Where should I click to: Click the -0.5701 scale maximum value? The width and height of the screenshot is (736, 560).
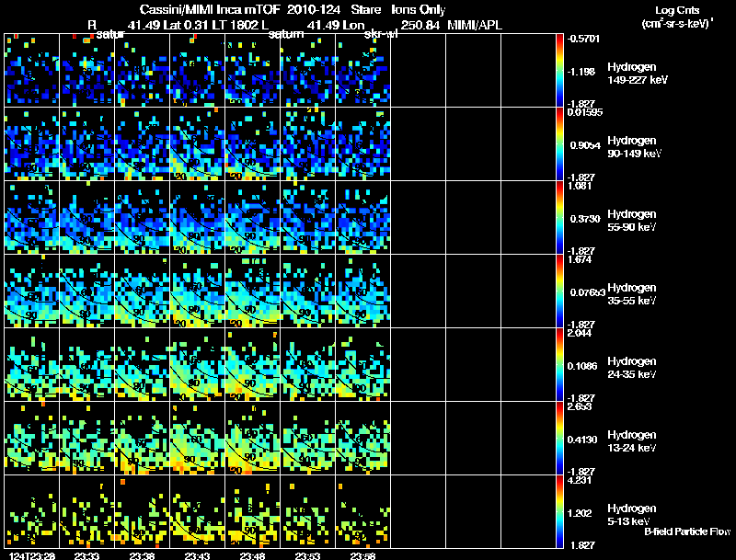[583, 39]
